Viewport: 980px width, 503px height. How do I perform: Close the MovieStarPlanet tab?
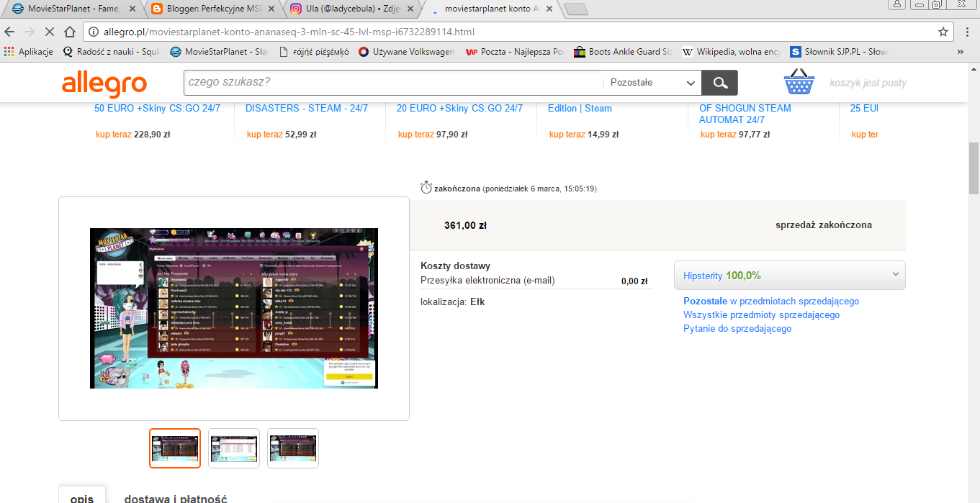(132, 9)
